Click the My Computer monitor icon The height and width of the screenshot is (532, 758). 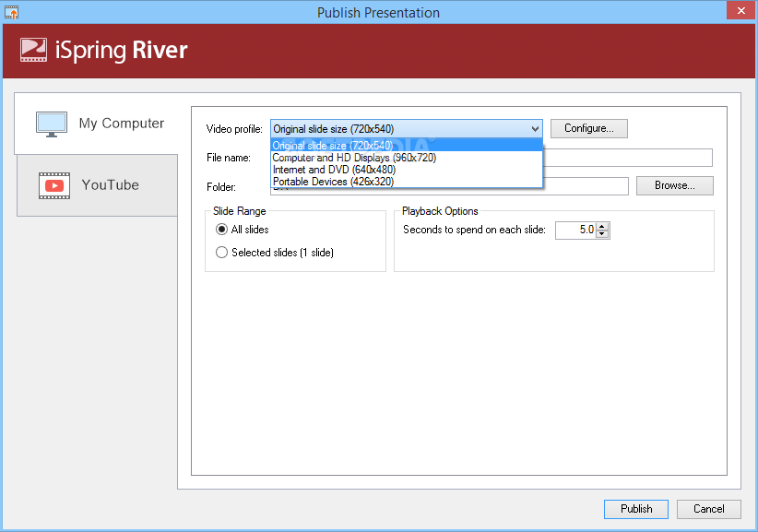point(52,124)
